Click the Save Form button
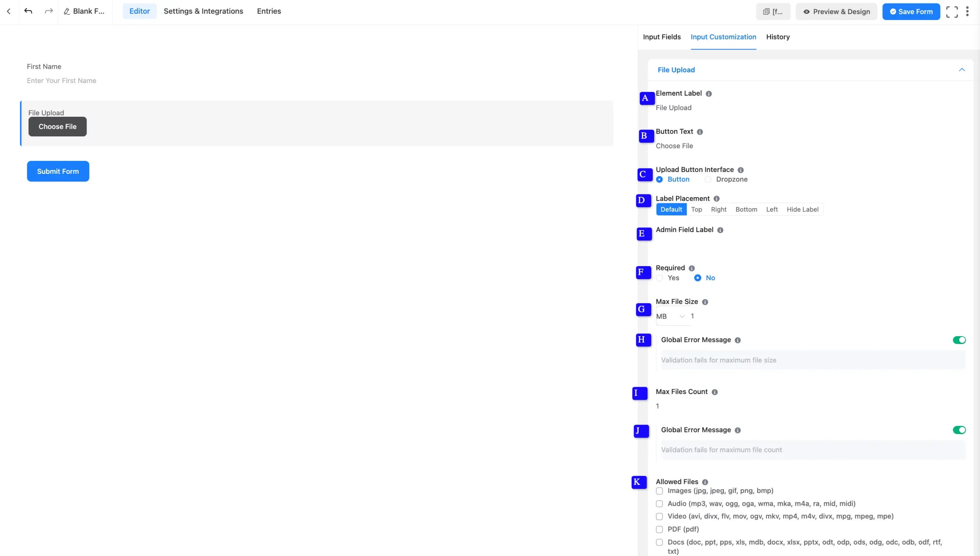This screenshot has height=556, width=980. click(911, 12)
